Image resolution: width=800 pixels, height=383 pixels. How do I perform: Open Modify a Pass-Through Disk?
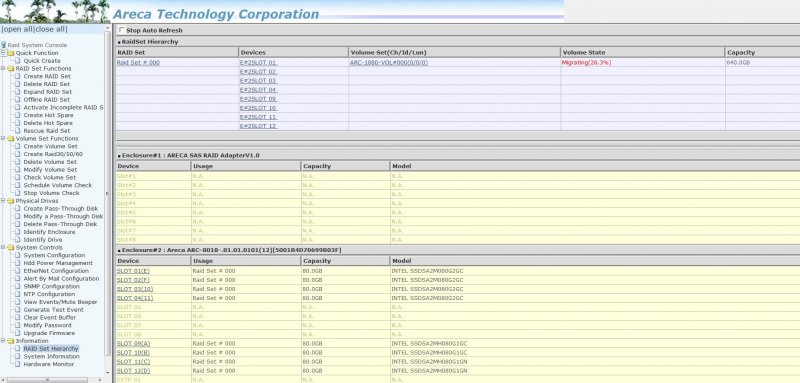tap(63, 216)
